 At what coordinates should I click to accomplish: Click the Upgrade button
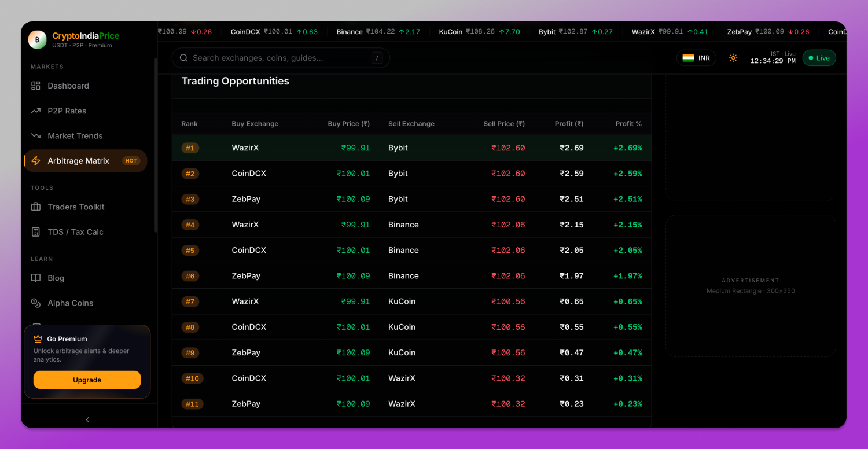point(87,380)
